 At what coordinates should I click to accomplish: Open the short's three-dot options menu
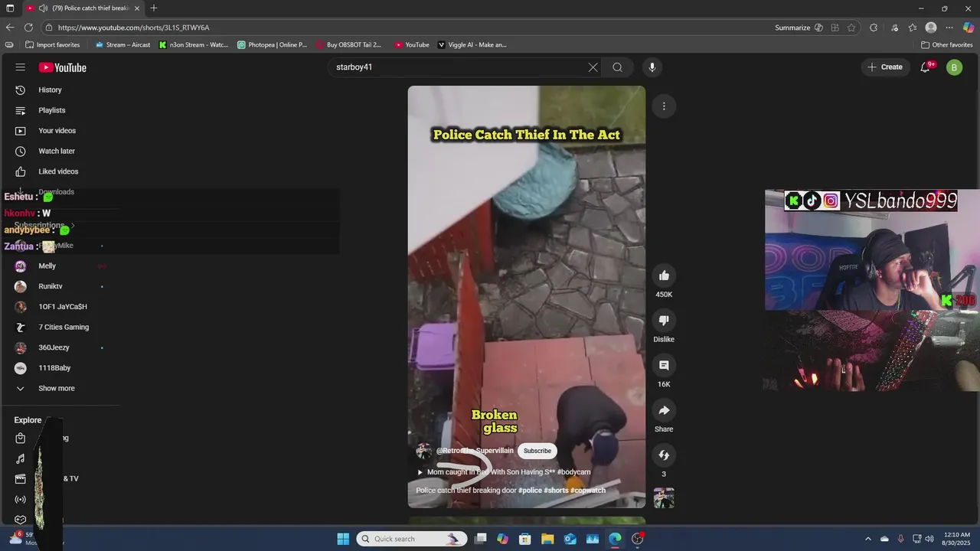664,106
